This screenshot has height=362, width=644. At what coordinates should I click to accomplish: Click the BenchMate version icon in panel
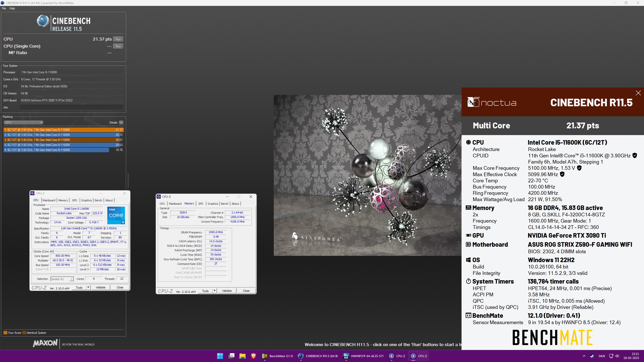(468, 315)
